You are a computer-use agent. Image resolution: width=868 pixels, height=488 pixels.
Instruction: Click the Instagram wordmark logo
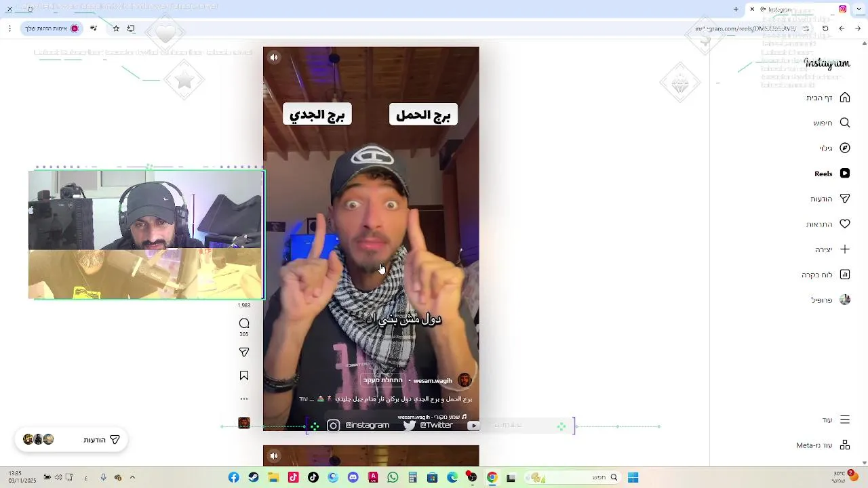point(827,63)
